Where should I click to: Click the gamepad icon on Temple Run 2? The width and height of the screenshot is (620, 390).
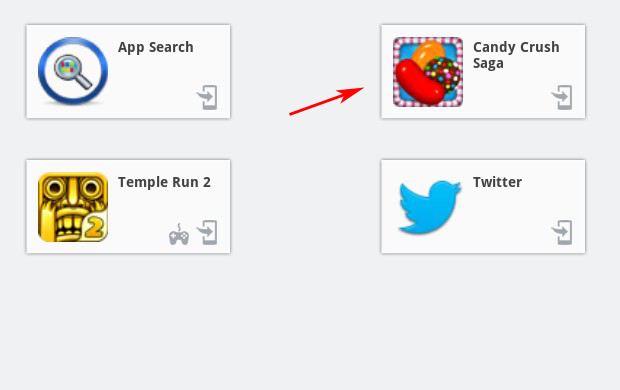pyautogui.click(x=179, y=235)
